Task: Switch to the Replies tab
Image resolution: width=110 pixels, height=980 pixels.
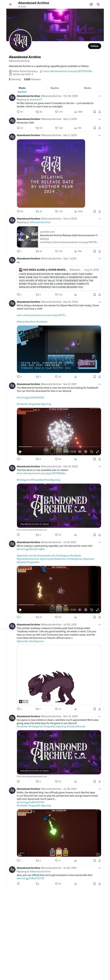Action: (55, 88)
